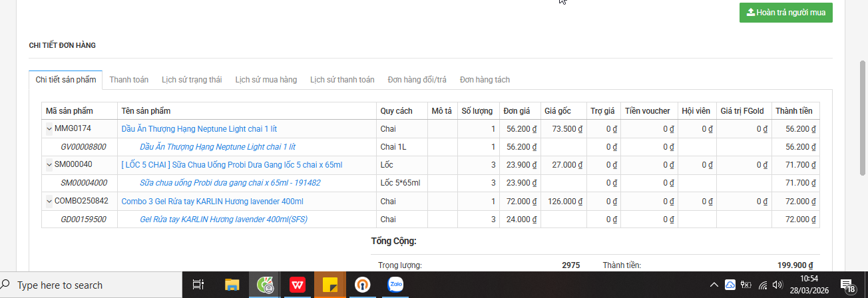Collapse the SM000040 product row
The width and height of the screenshot is (868, 298).
click(x=49, y=164)
